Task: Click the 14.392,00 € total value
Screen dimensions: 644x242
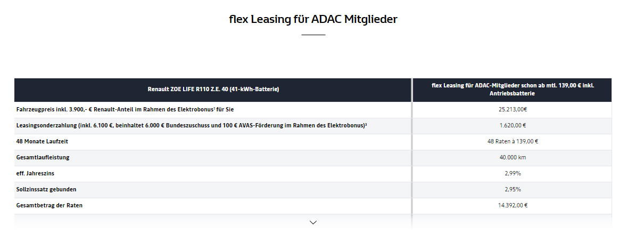Action: (512, 205)
